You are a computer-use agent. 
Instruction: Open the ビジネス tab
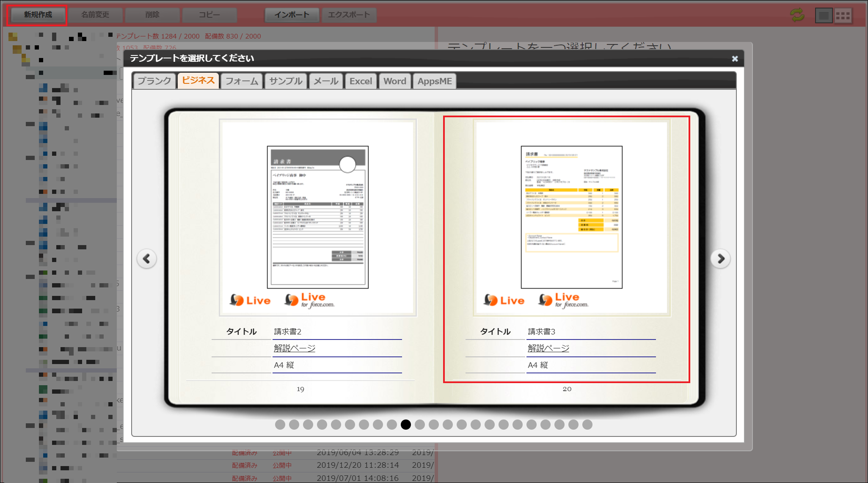pos(198,80)
